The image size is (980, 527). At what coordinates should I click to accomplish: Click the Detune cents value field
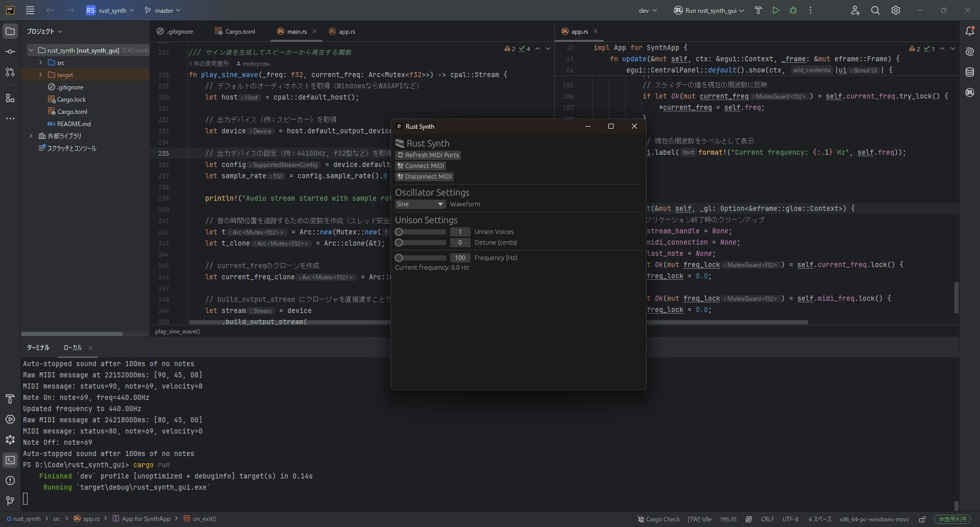point(460,243)
